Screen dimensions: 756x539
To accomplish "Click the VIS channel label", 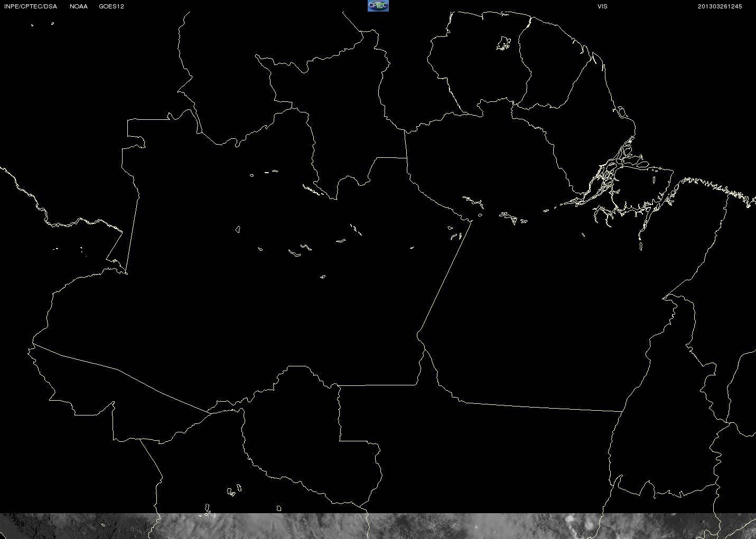I will (x=602, y=6).
